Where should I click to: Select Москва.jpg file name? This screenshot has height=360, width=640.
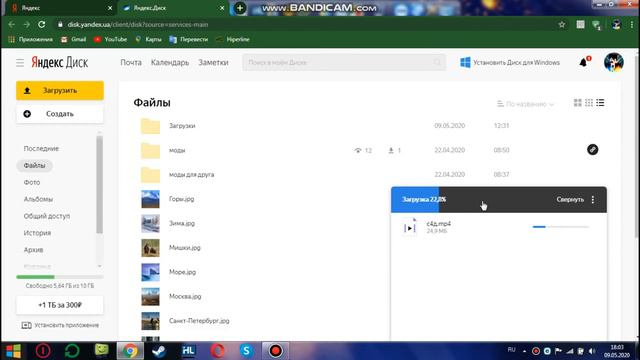coord(185,296)
